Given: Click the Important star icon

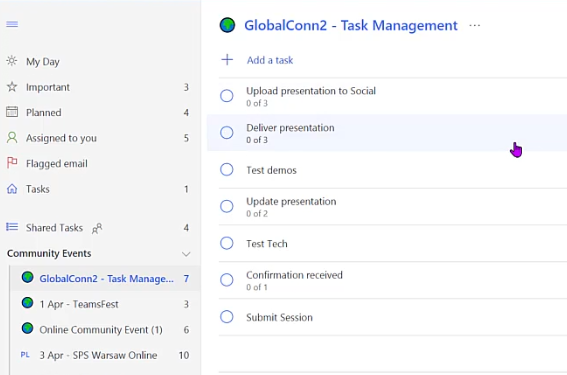Looking at the screenshot, I should [x=12, y=87].
